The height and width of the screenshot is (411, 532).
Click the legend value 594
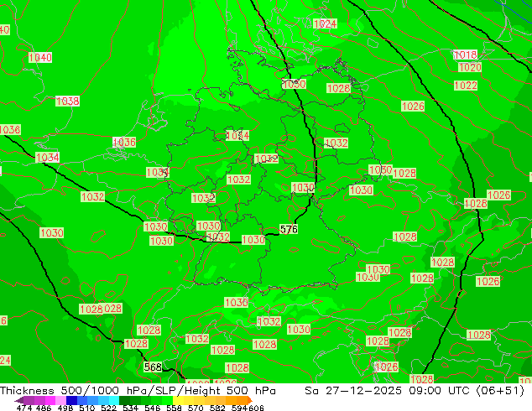[239, 408]
